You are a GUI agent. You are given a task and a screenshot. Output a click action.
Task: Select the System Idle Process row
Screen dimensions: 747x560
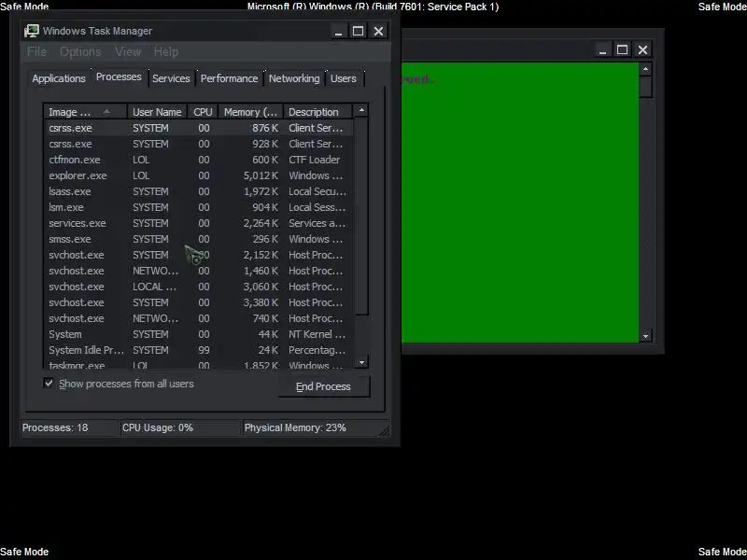tap(199, 350)
